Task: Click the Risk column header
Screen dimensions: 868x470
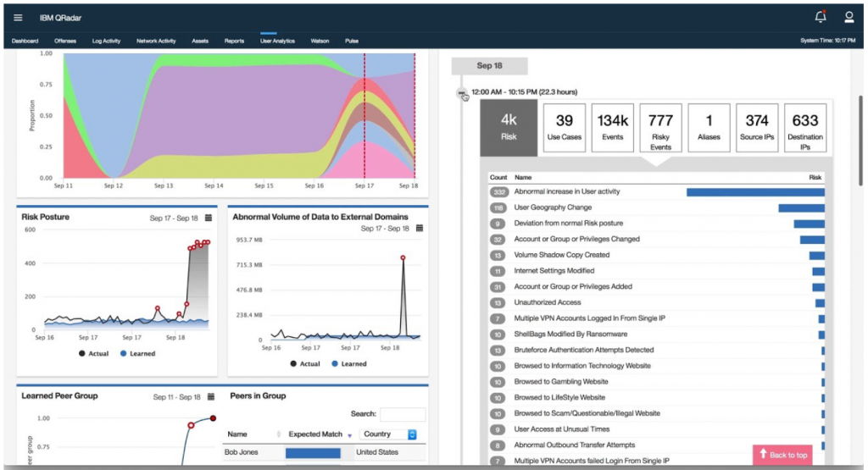Action: tap(815, 178)
